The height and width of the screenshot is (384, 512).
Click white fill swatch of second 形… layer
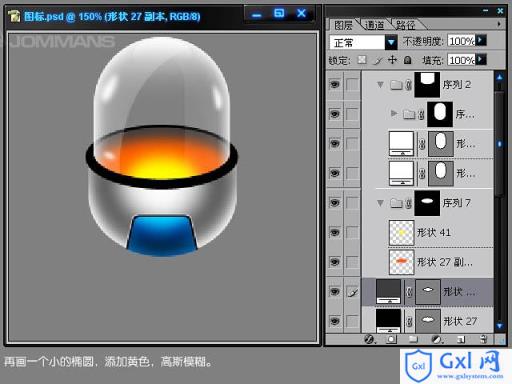pos(401,173)
